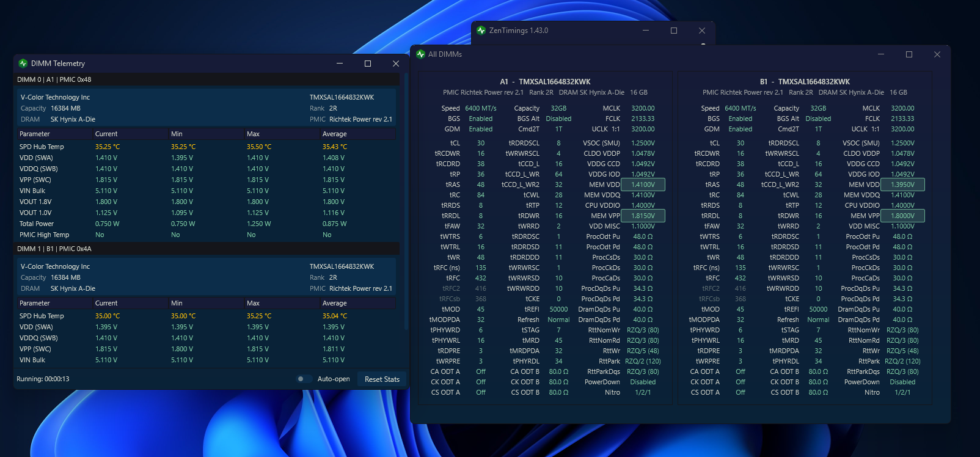
Task: Click the Average column header for DIMM 1
Action: (x=358, y=303)
